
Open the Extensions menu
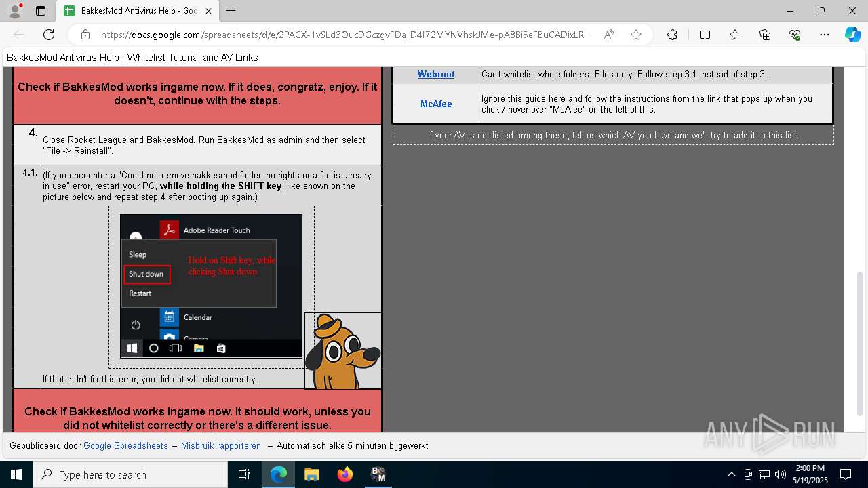pos(672,35)
